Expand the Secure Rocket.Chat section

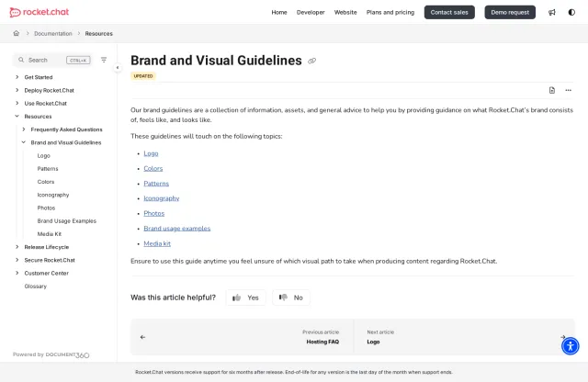pos(17,260)
